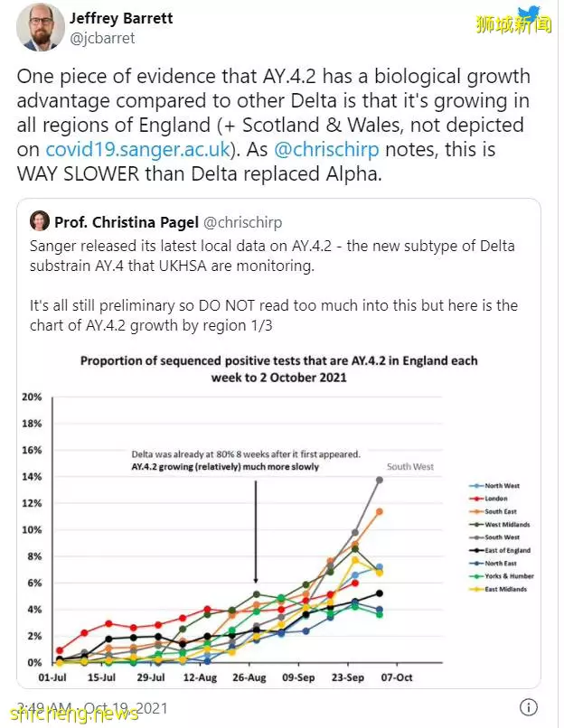
Task: Open Jeffrey Barrett's profile avatar
Action: coord(41,27)
